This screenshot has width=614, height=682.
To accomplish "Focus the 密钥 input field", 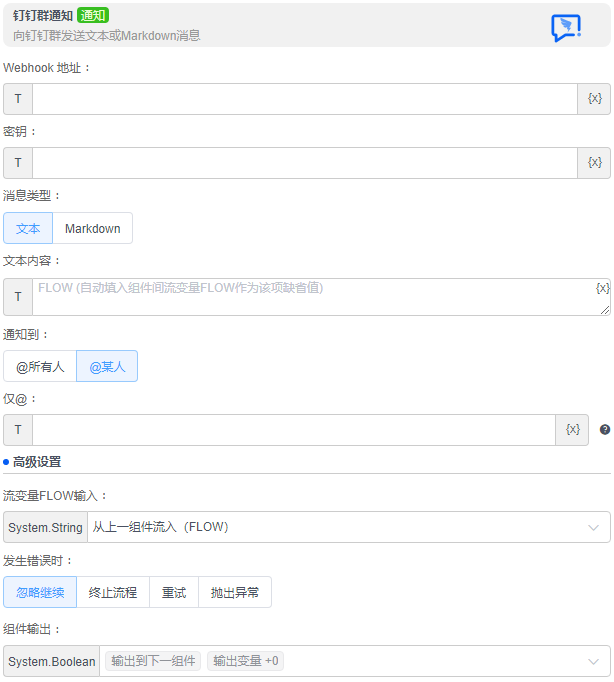I will click(305, 163).
